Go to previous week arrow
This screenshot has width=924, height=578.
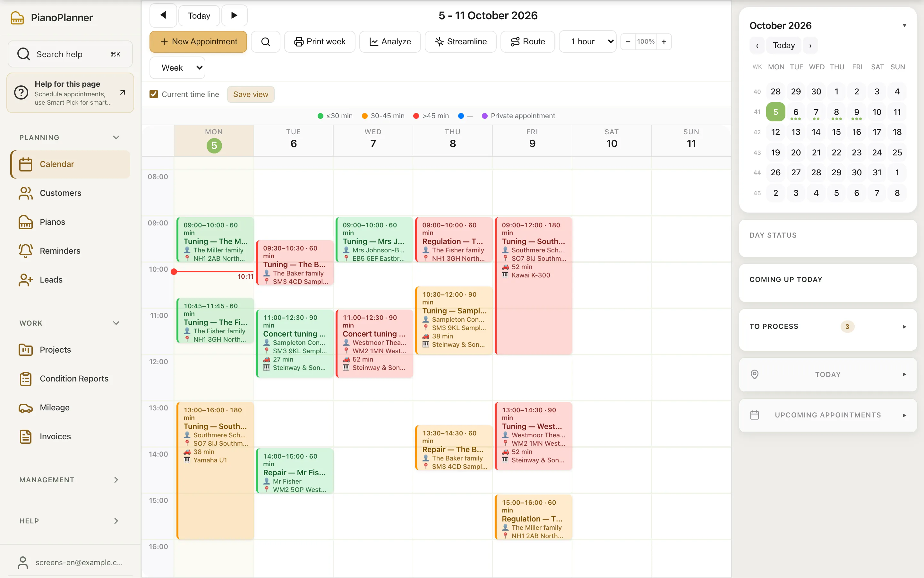pos(163,15)
